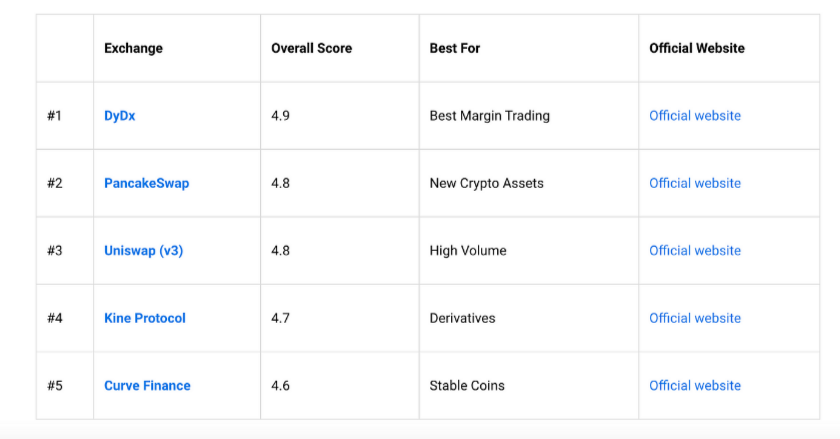Click the Exchange column header
The image size is (840, 439).
tap(133, 48)
